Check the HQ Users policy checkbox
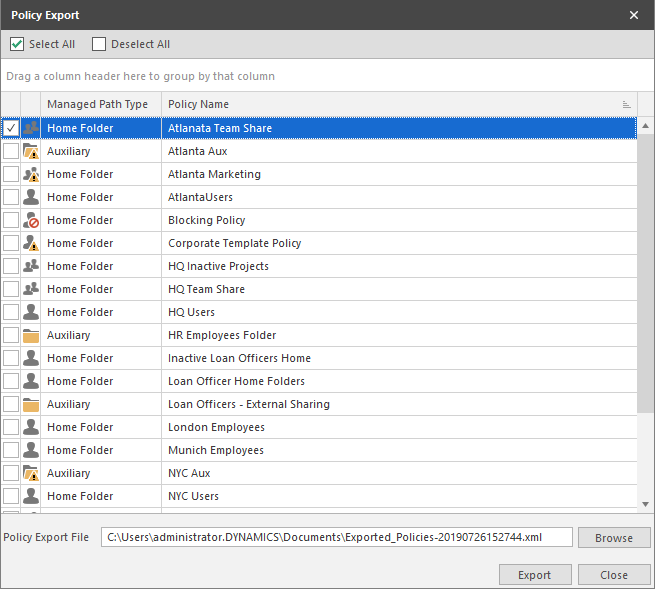Viewport: 655px width, 589px height. (x=10, y=312)
